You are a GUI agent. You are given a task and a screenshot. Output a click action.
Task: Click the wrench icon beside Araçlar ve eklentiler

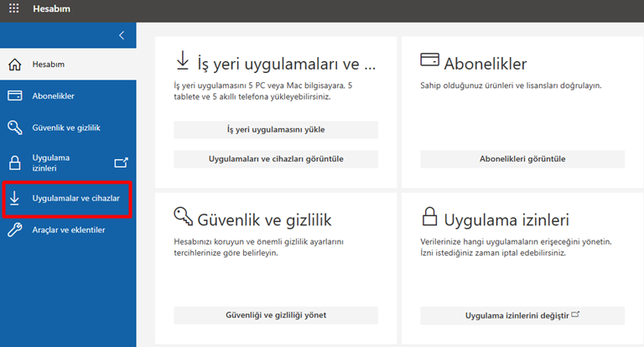pos(15,230)
